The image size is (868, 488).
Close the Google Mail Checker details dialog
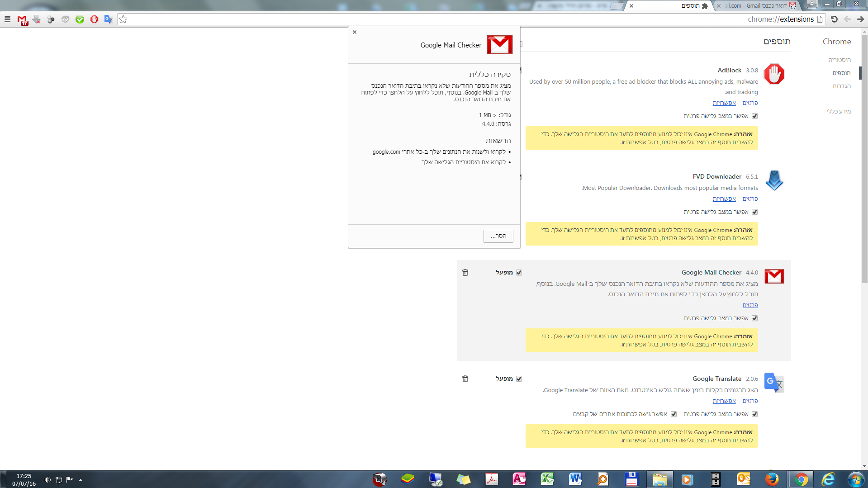tap(355, 32)
